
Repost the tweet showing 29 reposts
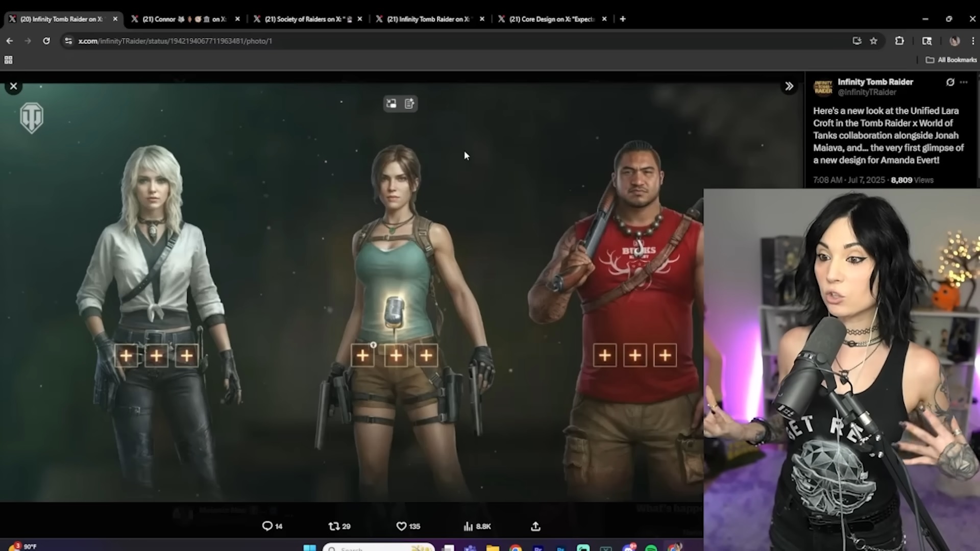coord(339,526)
